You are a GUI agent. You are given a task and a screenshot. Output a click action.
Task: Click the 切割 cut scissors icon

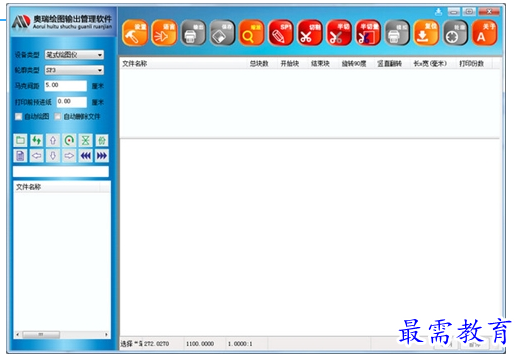click(x=310, y=33)
